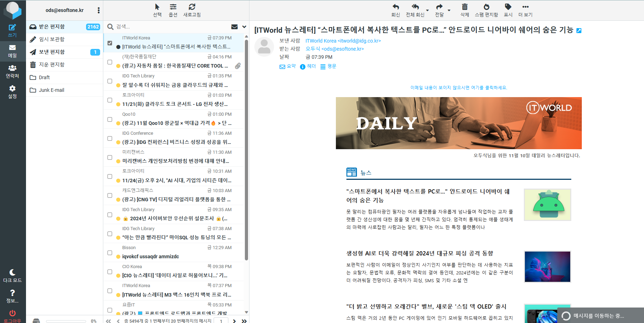
Task: Open the Draft folder
Action: point(65,77)
